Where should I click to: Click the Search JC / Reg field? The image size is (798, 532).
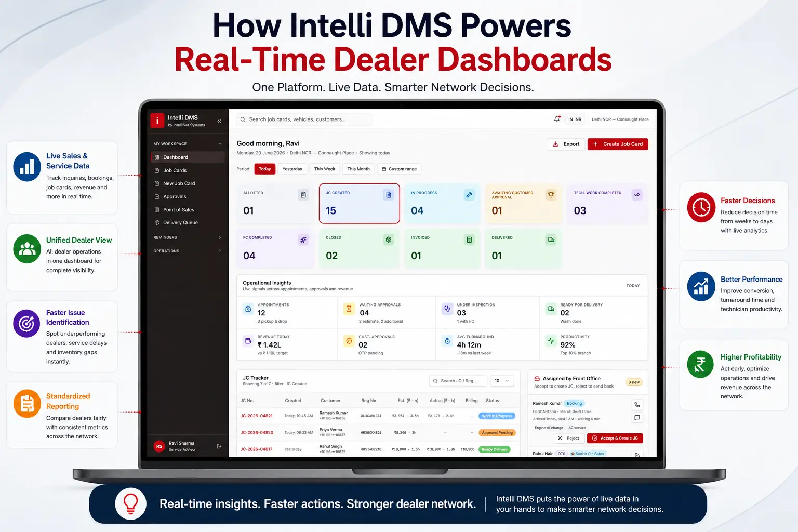coord(458,381)
